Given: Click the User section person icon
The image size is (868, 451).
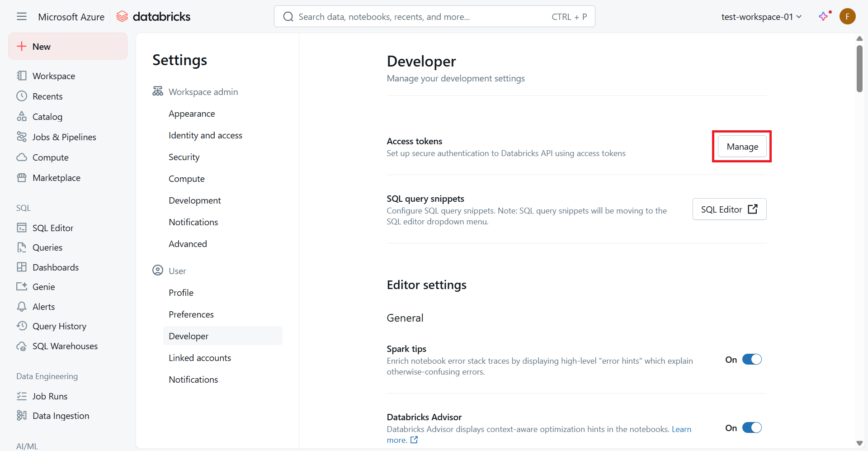Looking at the screenshot, I should [157, 271].
